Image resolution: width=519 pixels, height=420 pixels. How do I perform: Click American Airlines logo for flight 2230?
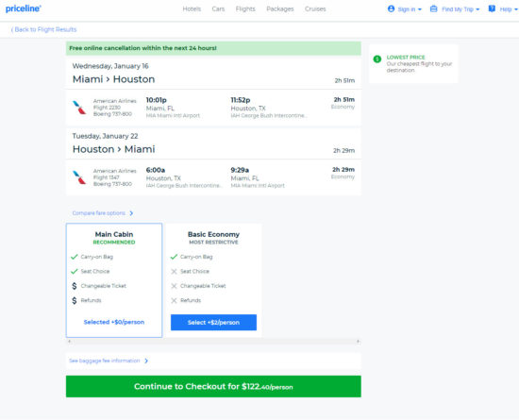coord(79,108)
